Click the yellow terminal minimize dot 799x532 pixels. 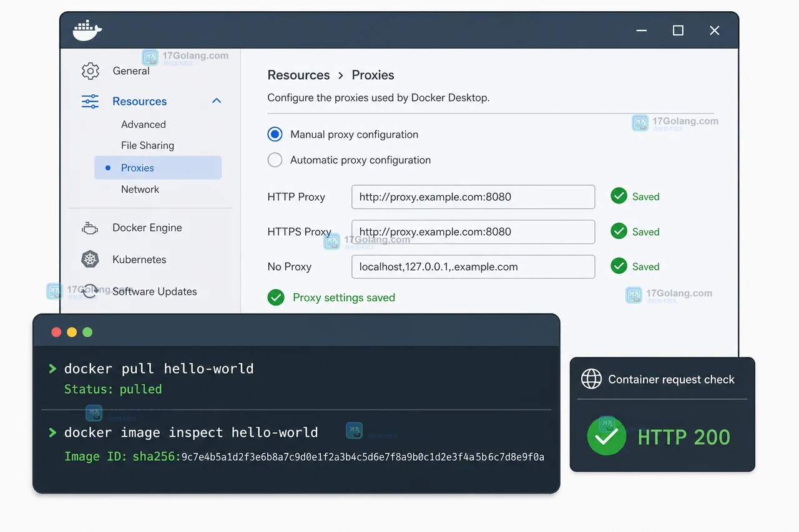[x=72, y=332]
